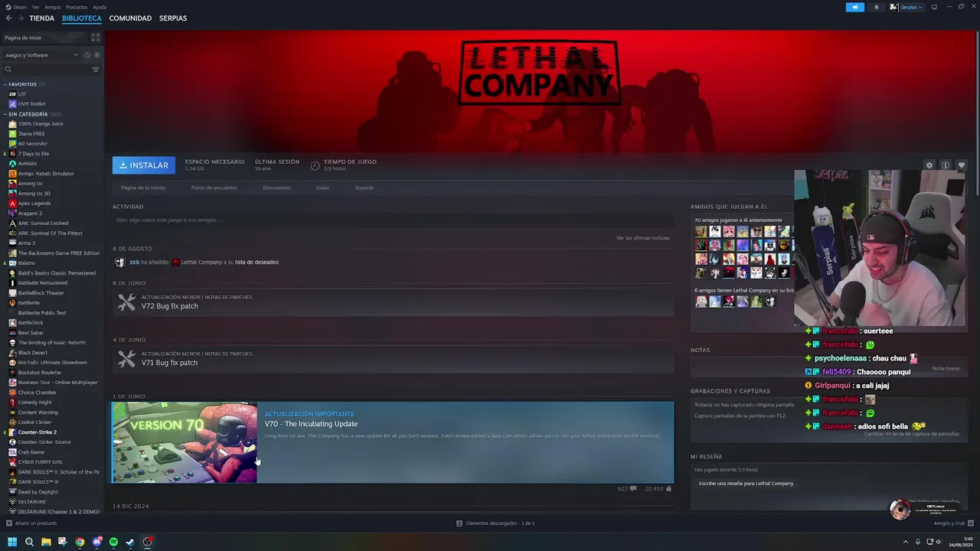Screen dimensions: 980x551
Task: Open the Guías tab
Action: click(x=322, y=187)
